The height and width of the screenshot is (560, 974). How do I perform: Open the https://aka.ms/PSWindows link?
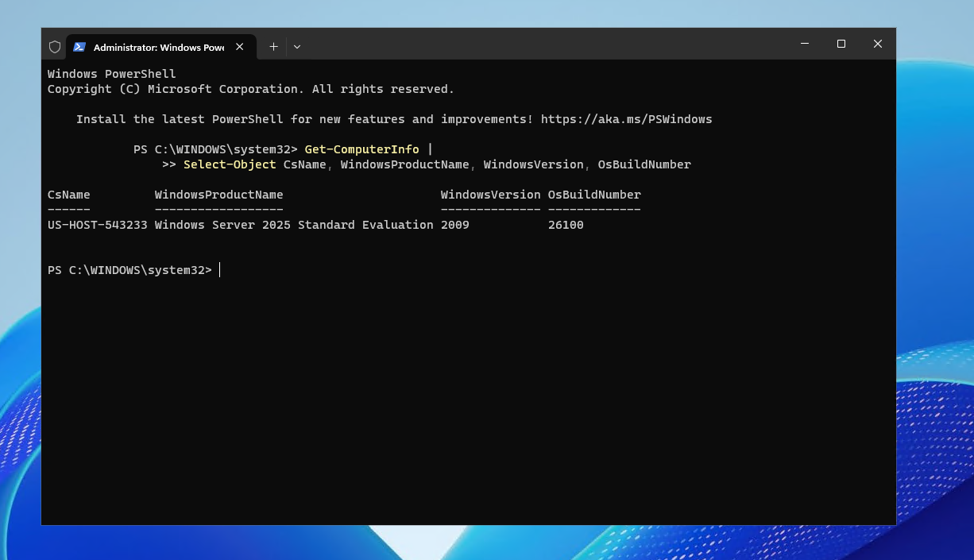[627, 119]
